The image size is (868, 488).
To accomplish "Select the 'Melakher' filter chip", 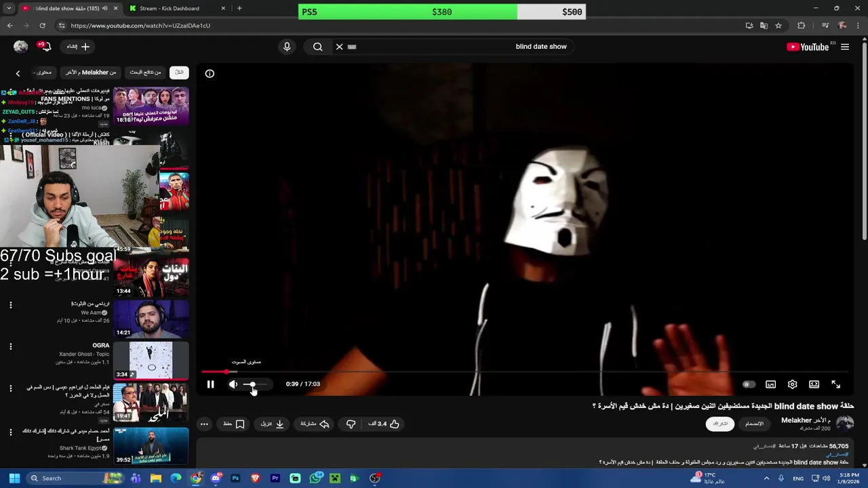I will pos(90,73).
